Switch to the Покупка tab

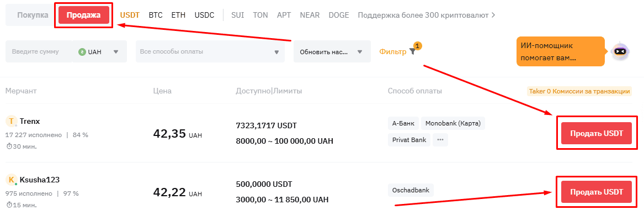(x=33, y=15)
